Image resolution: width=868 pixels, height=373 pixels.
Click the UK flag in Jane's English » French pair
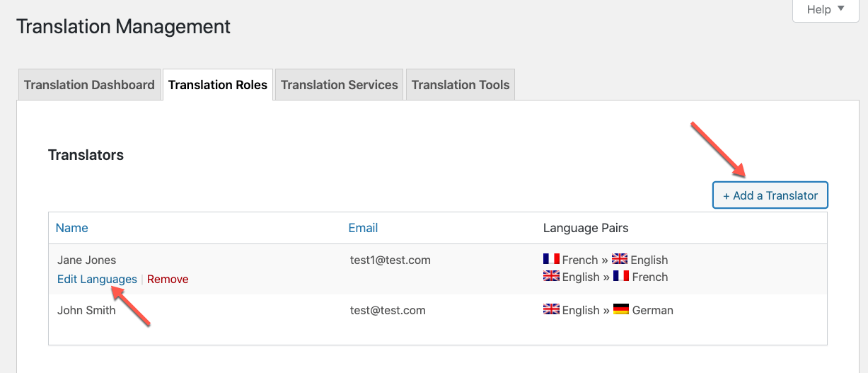pyautogui.click(x=551, y=276)
